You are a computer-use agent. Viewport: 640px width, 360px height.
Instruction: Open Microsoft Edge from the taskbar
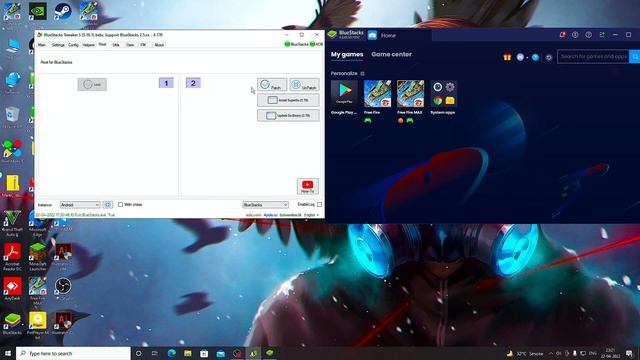tap(171, 353)
